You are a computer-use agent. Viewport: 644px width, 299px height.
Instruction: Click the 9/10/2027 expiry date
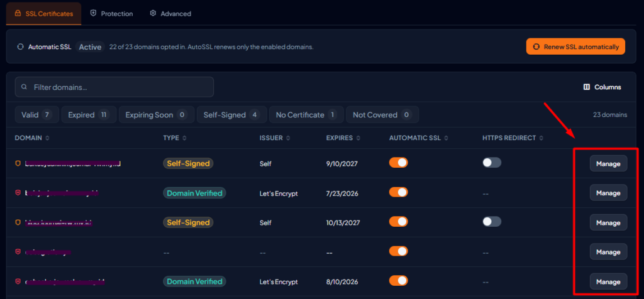[341, 164]
